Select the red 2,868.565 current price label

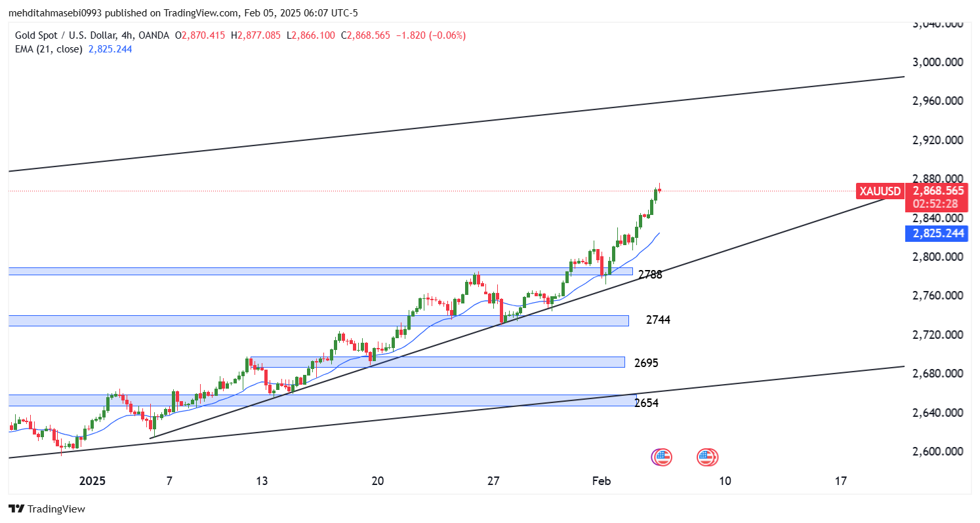point(938,191)
